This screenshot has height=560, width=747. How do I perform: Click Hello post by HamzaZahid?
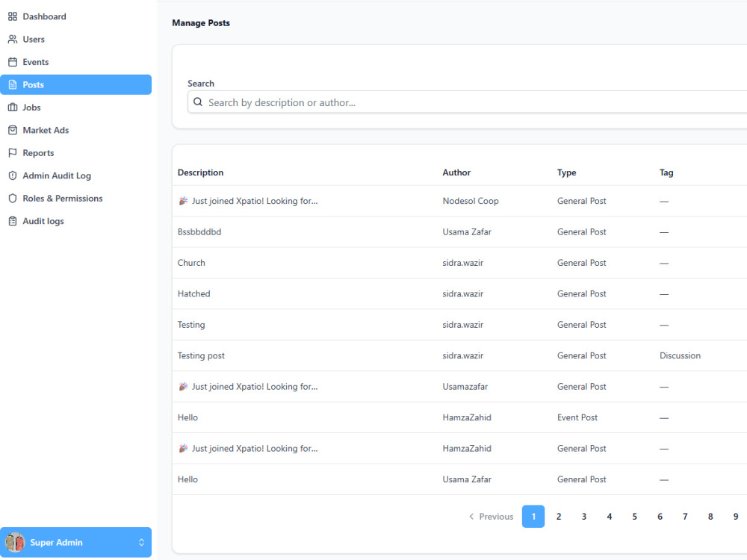187,417
